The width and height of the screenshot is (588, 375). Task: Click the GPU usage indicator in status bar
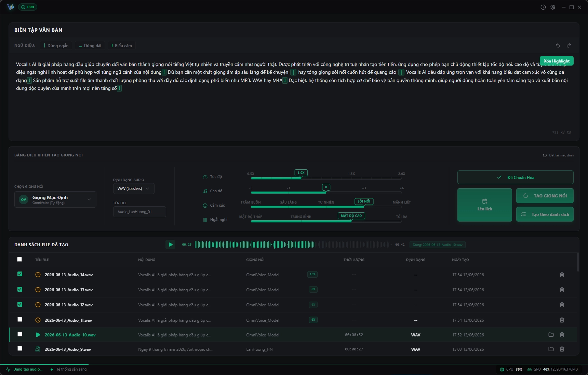pos(552,369)
